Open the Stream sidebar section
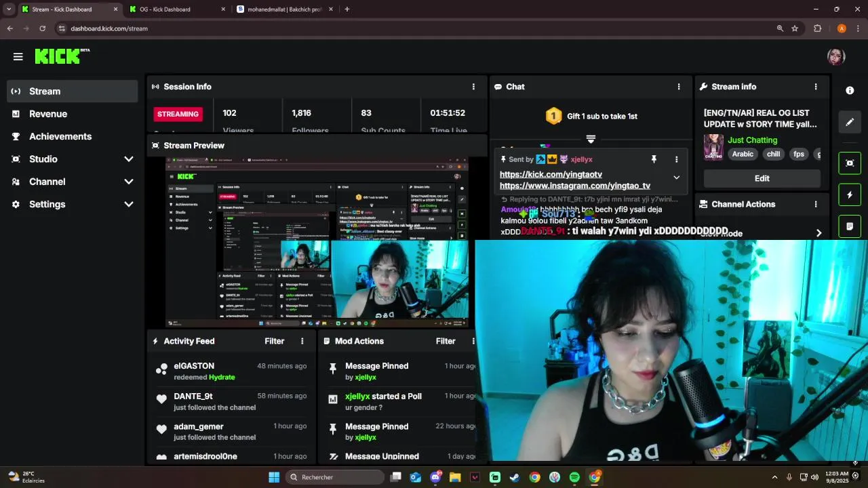This screenshot has width=868, height=488. point(73,91)
